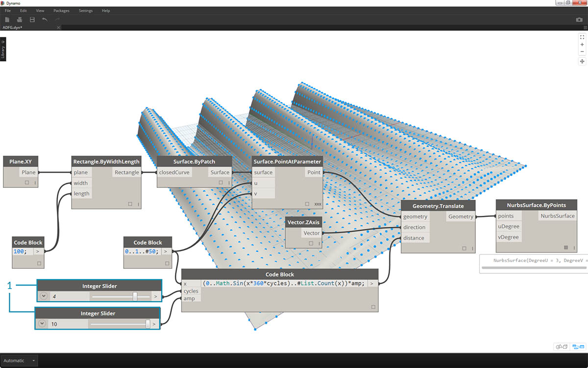The height and width of the screenshot is (368, 588).
Task: Click the Open file toolbar icon
Action: (20, 20)
